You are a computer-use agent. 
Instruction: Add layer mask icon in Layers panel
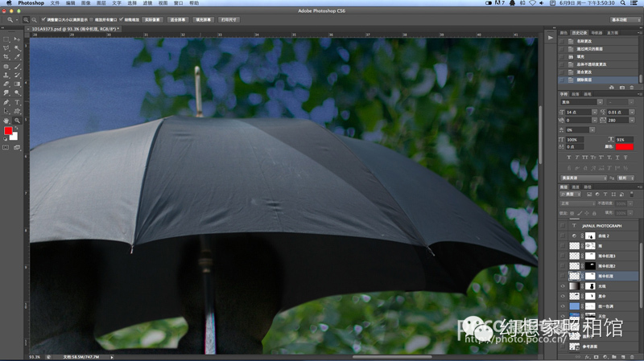click(x=597, y=357)
